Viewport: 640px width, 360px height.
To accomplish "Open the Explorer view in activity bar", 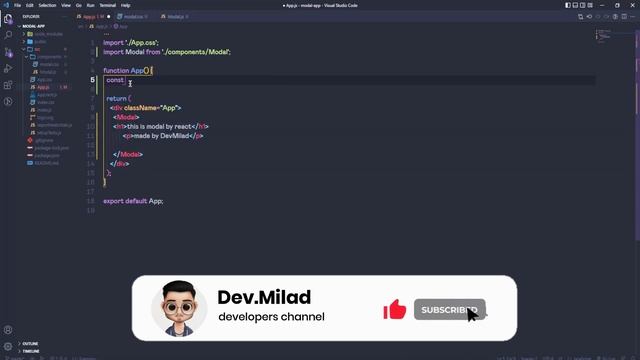I will click(x=8, y=19).
